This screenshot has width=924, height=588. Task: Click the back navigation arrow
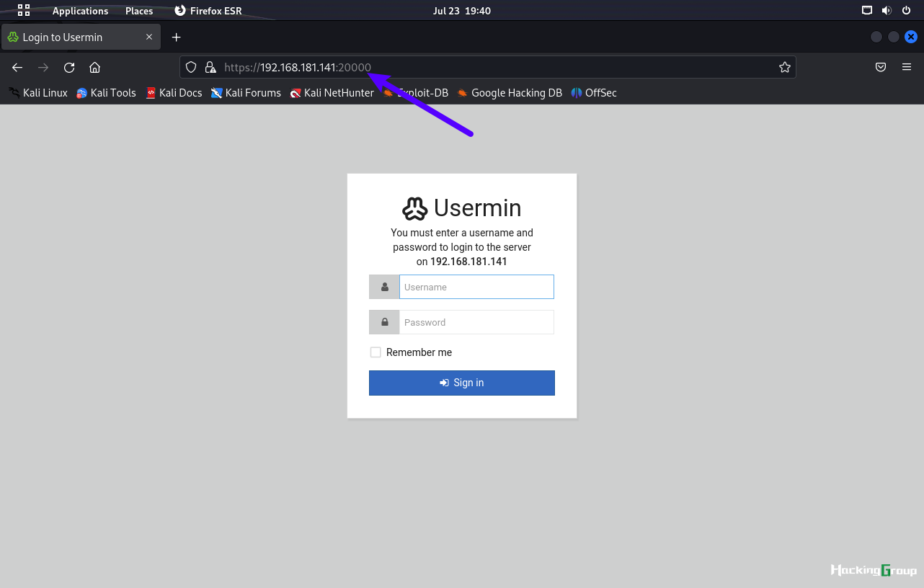[17, 68]
